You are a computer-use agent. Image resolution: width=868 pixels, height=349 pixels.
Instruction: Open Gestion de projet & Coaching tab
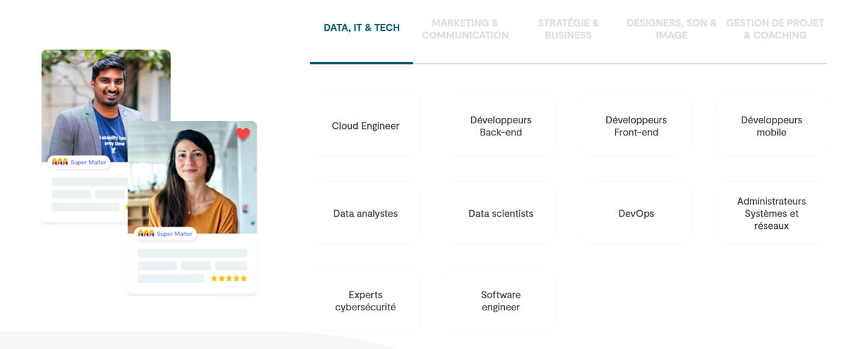[775, 29]
